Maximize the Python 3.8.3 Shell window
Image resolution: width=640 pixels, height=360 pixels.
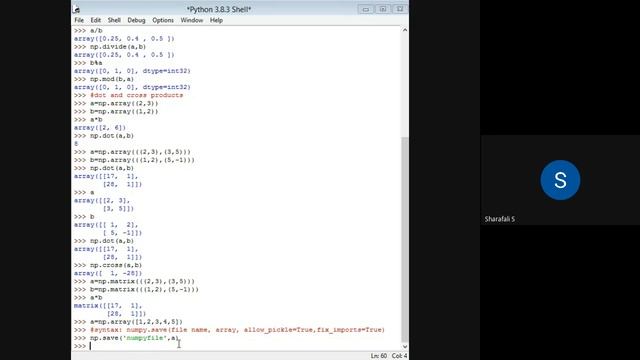[x=383, y=9]
